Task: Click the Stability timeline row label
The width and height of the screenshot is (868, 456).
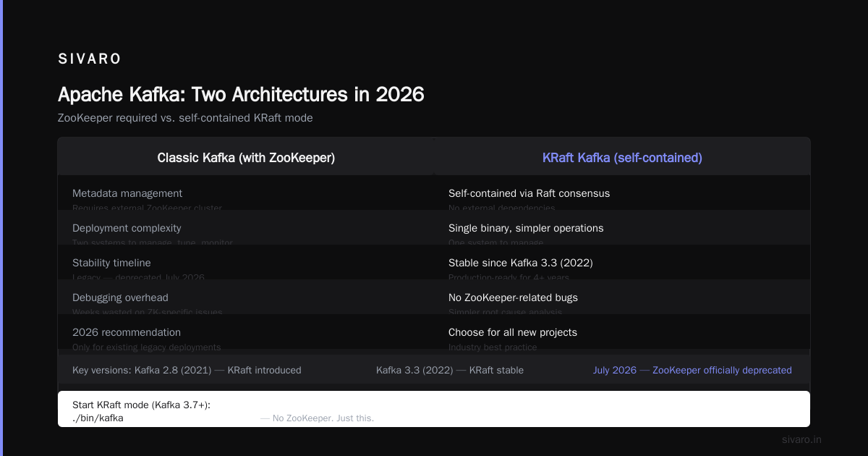Action: click(x=111, y=263)
